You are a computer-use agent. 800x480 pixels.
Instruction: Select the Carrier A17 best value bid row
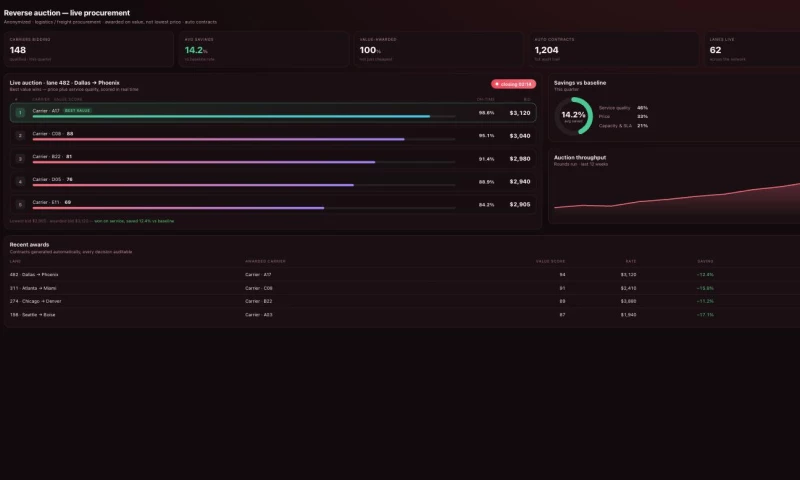273,113
